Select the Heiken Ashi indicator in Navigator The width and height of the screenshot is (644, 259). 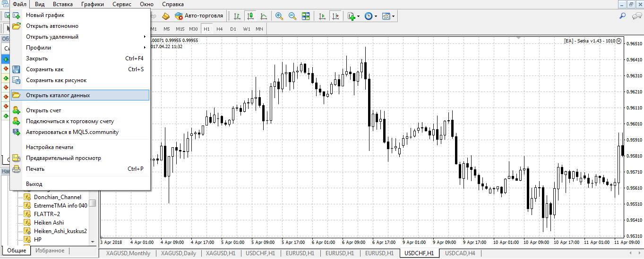(x=49, y=222)
